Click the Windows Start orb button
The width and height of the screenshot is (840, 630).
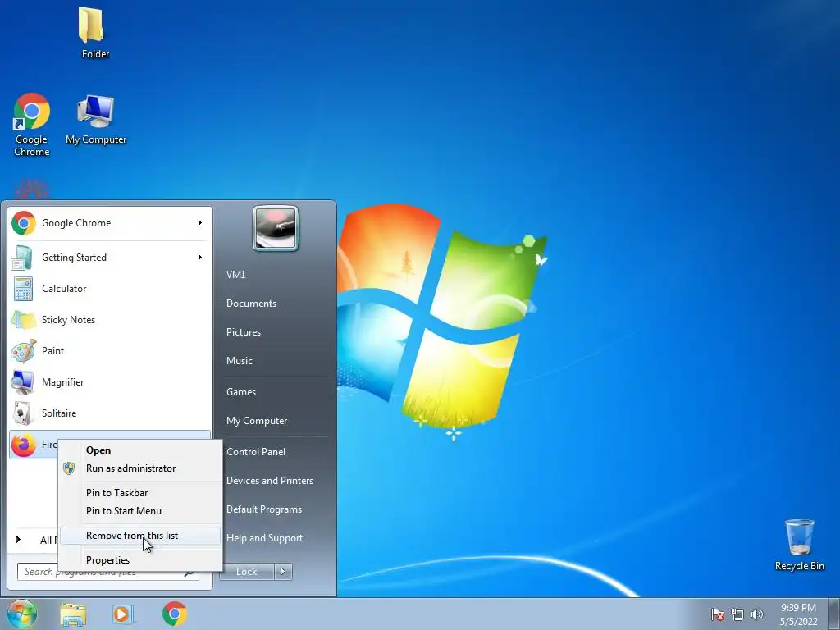(x=21, y=614)
